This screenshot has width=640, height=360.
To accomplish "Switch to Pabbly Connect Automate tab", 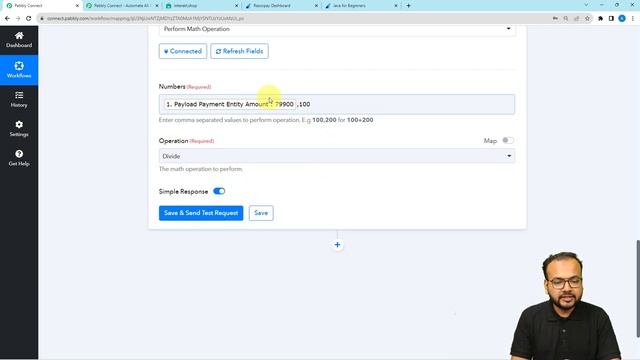I will pos(121,6).
